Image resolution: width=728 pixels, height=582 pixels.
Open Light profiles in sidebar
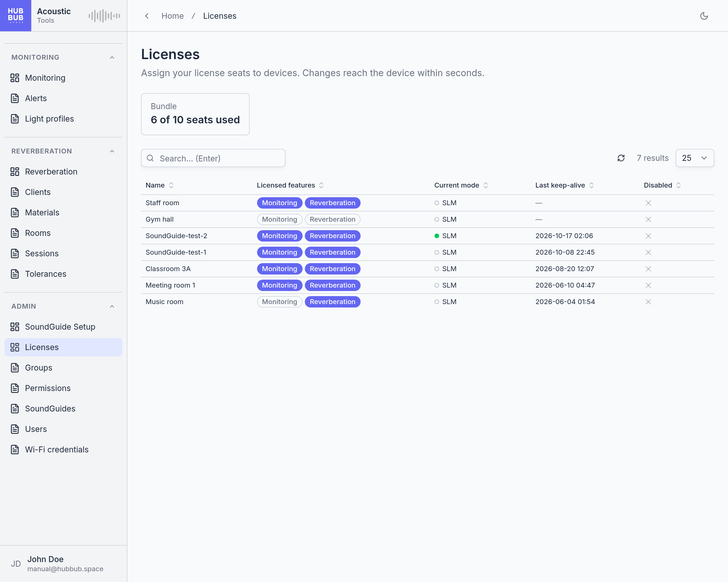click(63, 119)
